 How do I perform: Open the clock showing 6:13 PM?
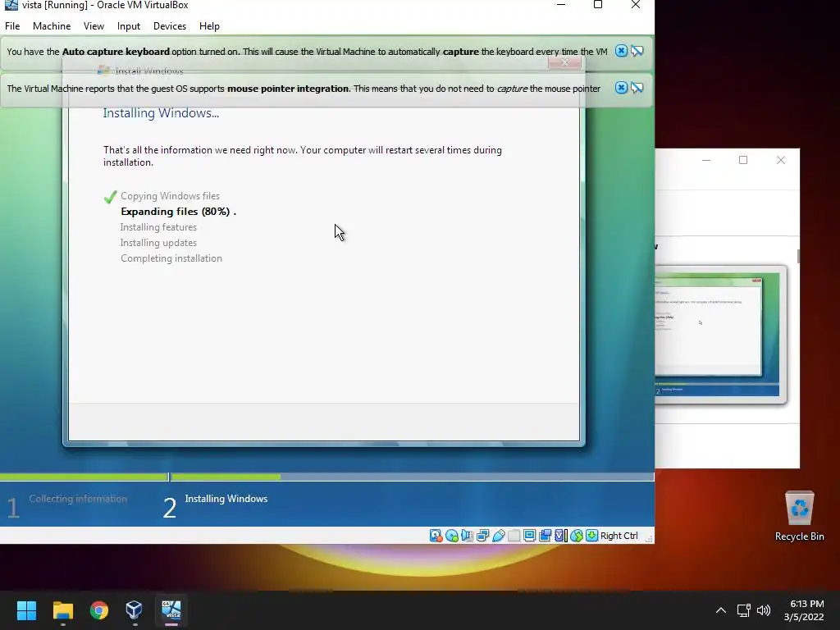[804, 610]
